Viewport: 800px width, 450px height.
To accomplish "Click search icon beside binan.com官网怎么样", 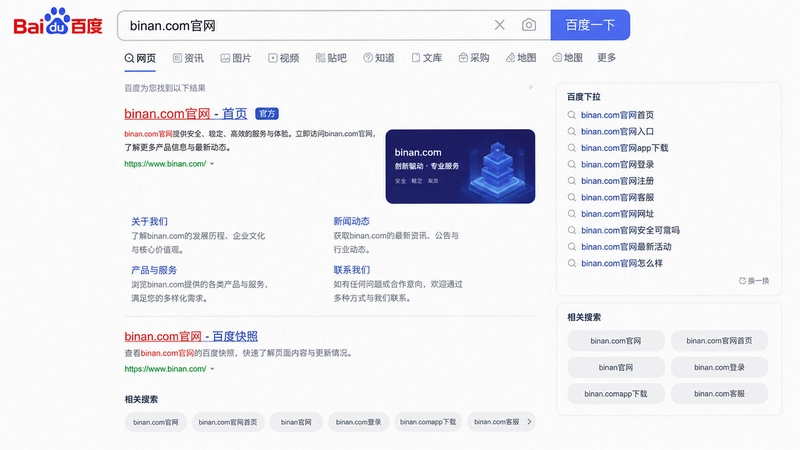I will pos(572,263).
